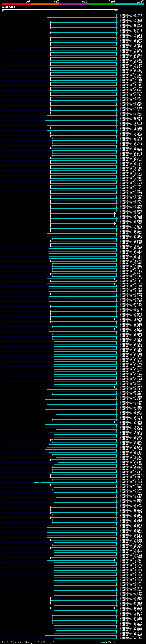Click hit label UniRef100_P93254
Screen dimensions: 146x644
pos(131,319)
